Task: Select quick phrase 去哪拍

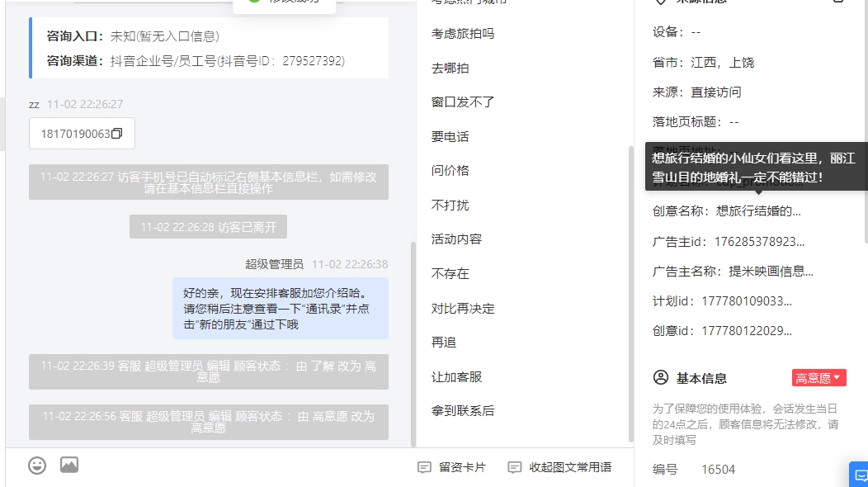Action: point(450,69)
